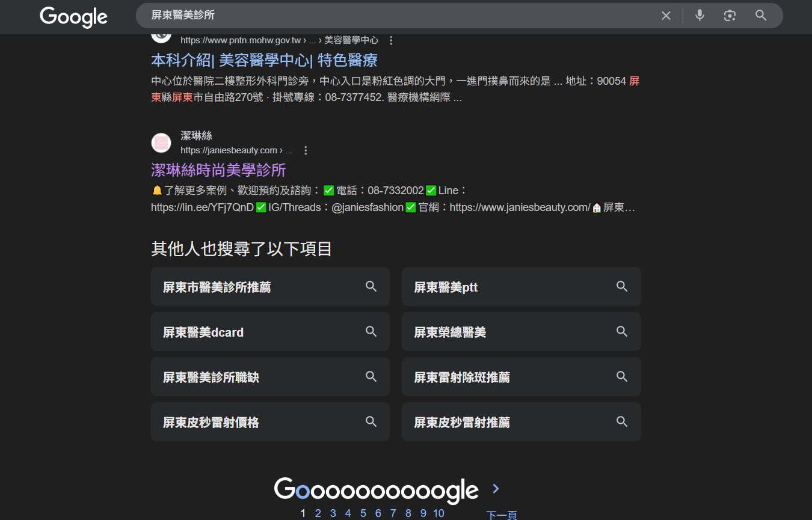The width and height of the screenshot is (812, 520).
Task: Open the three-dot menu next to pntn.mohw.gov.tw
Action: [x=391, y=40]
